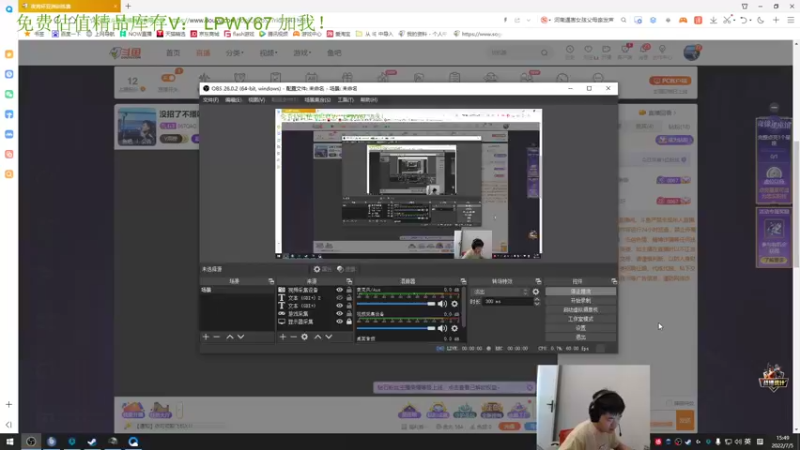Open source properties gear in Sources panel

click(x=305, y=337)
